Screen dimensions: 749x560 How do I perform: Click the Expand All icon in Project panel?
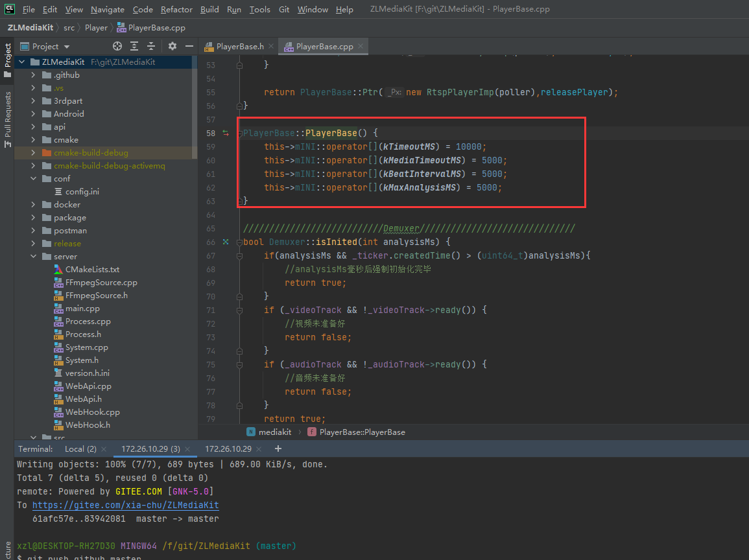tap(134, 46)
